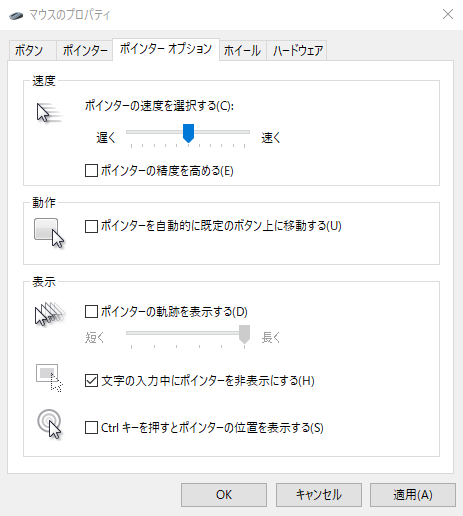Enable ポインターの精度を高める checkbox

[x=91, y=171]
